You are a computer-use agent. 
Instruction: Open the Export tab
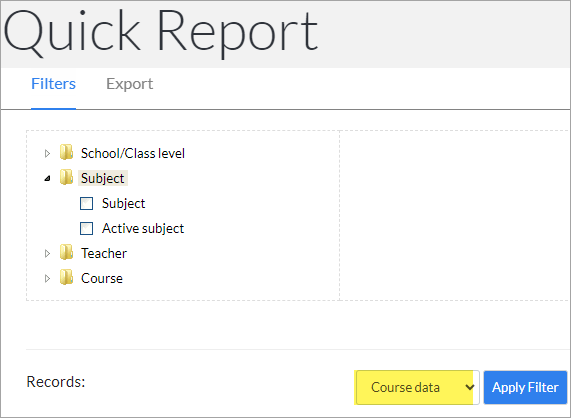tap(129, 84)
